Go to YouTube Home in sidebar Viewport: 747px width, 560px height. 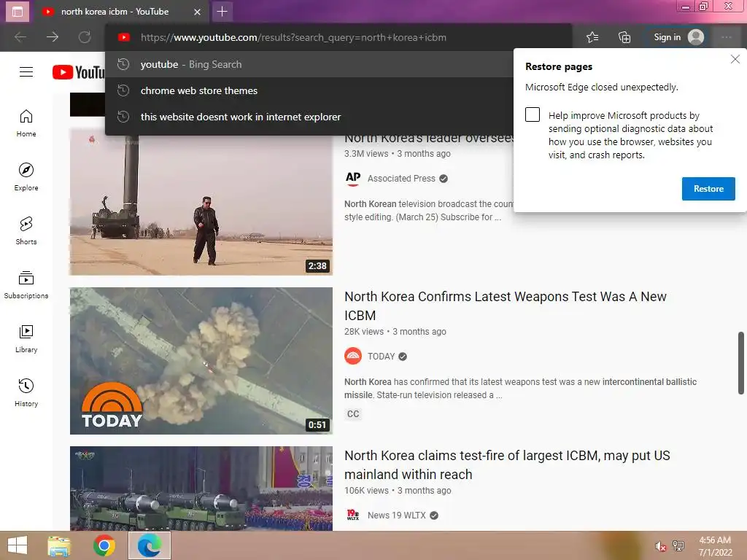tap(26, 122)
